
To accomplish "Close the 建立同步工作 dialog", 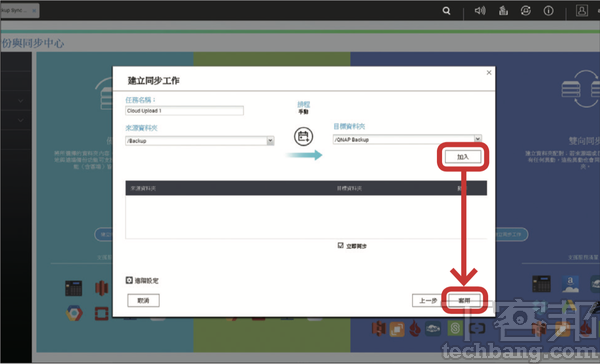I will (489, 73).
